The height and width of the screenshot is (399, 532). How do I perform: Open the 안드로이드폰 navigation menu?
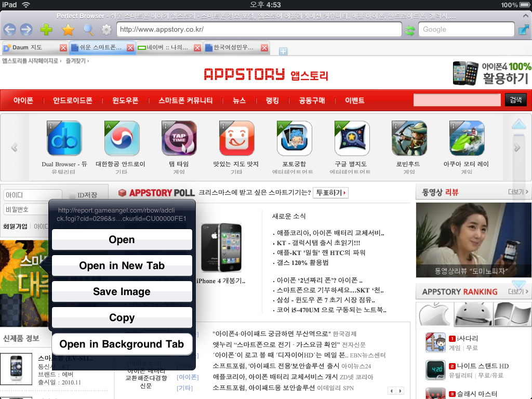[x=73, y=100]
